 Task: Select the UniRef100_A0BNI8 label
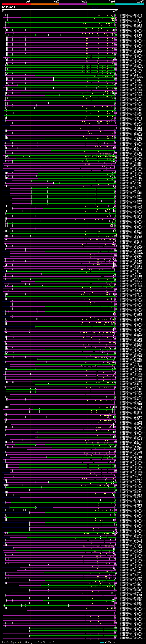click(x=131, y=118)
